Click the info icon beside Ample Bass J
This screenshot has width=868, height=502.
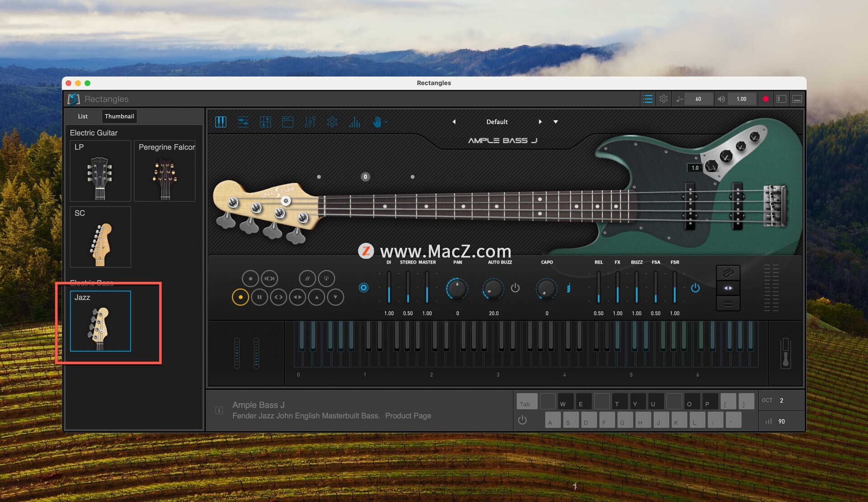(219, 411)
